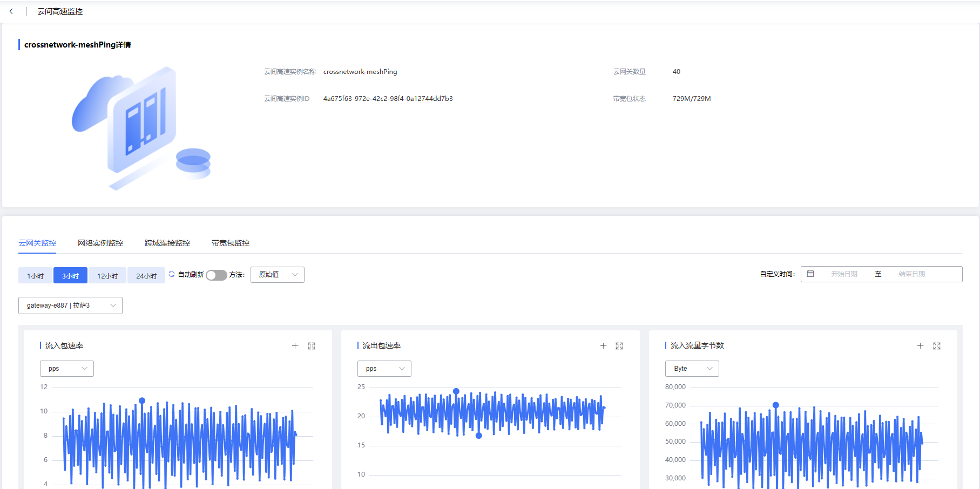
Task: Click the 自定义时间 label
Action: tap(778, 274)
